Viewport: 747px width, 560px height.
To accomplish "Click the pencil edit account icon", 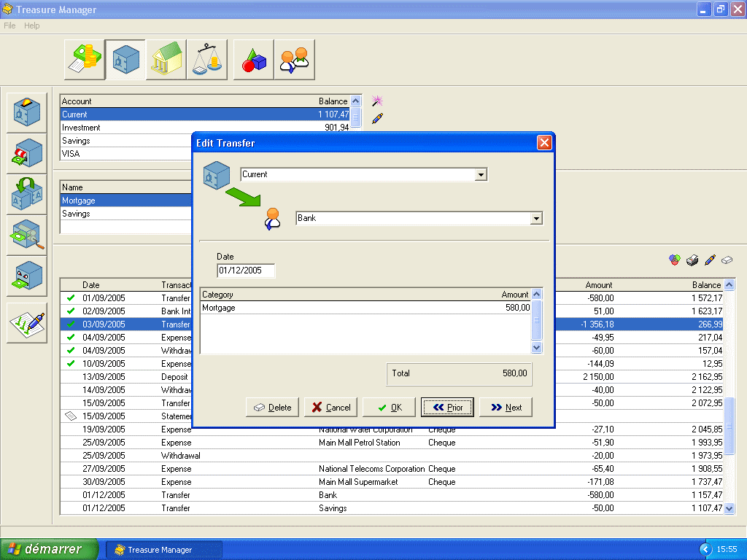I will click(377, 118).
